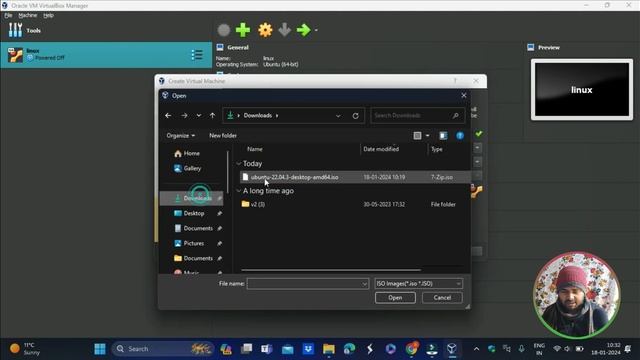Open view options dropdown arrow
Viewport: 640px width, 360px height.
(427, 136)
